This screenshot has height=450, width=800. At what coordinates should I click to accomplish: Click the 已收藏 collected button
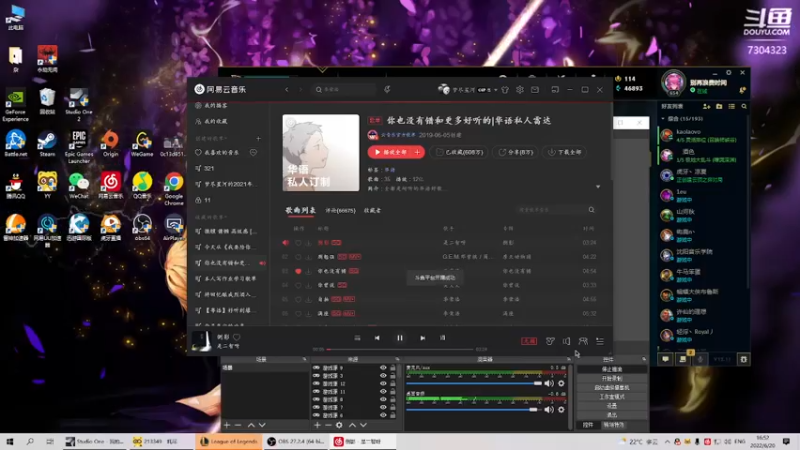tap(459, 152)
